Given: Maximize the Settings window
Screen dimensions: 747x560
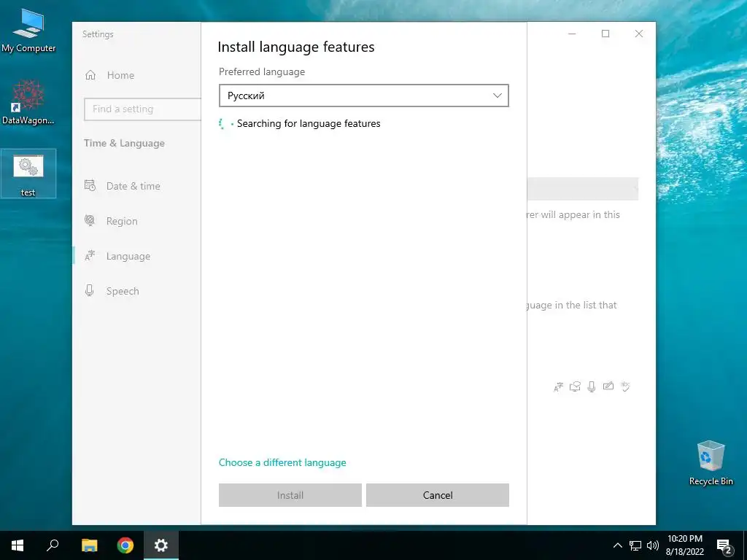Looking at the screenshot, I should click(605, 34).
